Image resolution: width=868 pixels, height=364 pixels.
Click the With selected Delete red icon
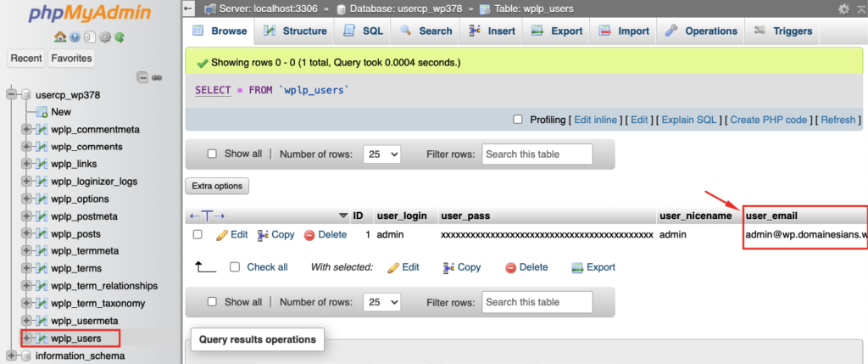(x=511, y=267)
